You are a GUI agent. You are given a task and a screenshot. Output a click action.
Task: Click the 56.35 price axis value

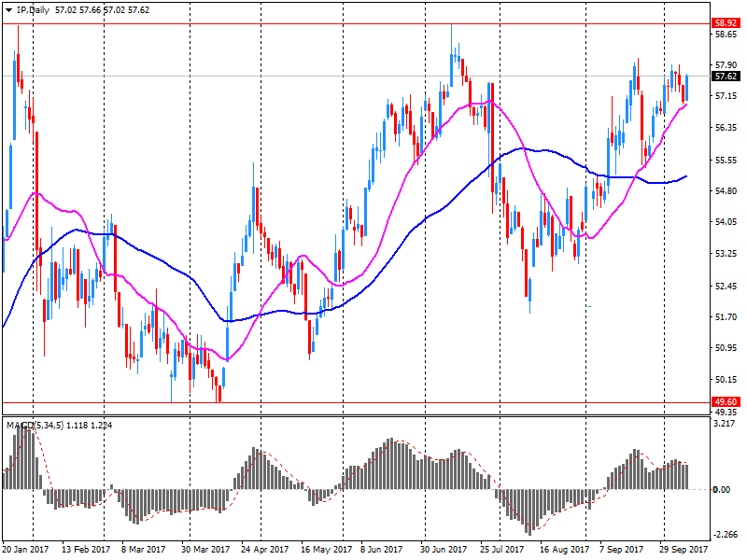[x=726, y=128]
